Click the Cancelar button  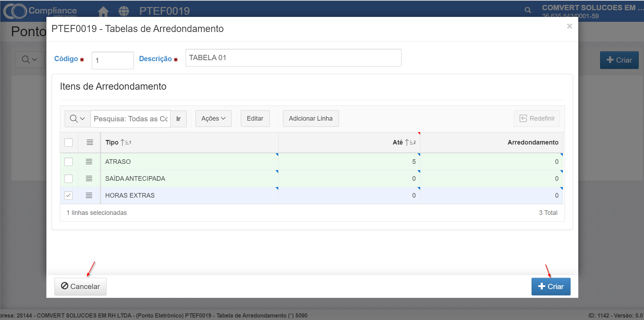click(80, 287)
